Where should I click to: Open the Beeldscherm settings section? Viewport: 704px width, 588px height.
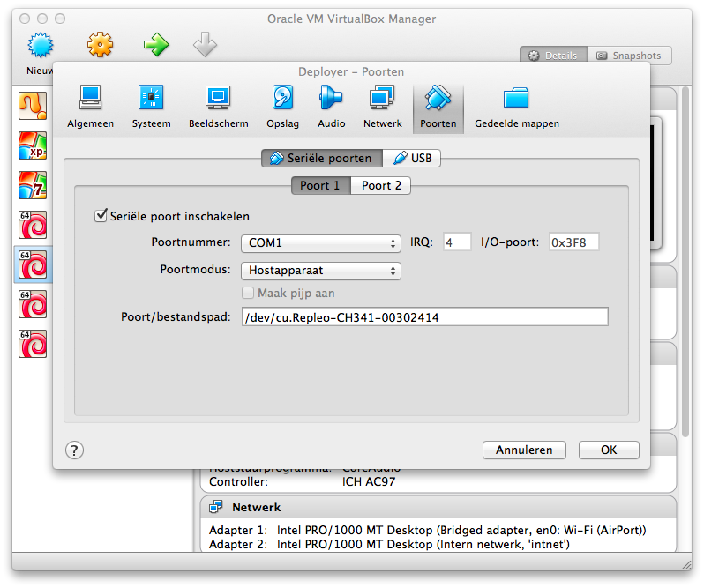point(218,107)
